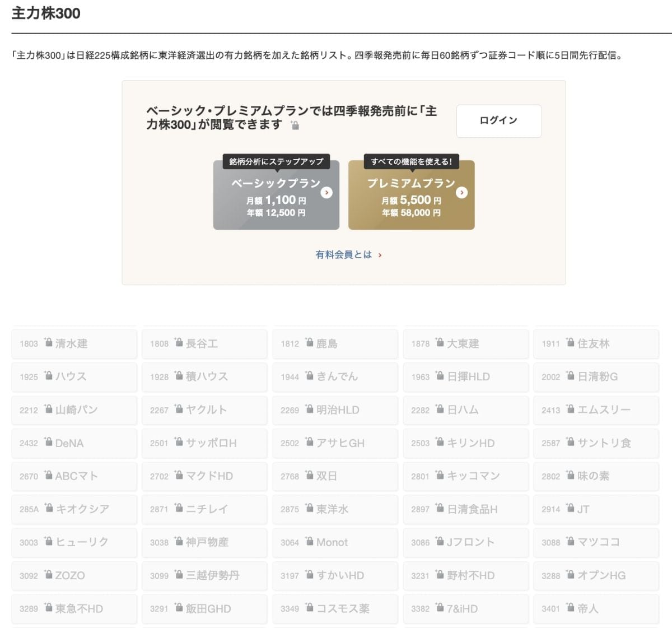Open the 2702 マクドHD stock tile
The height and width of the screenshot is (628, 672).
pyautogui.click(x=204, y=476)
